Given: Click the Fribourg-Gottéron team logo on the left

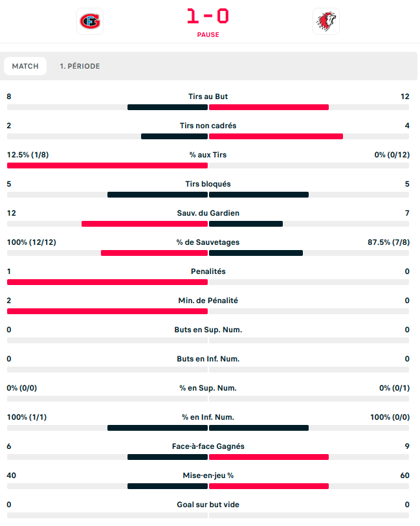Looking at the screenshot, I should click(90, 21).
